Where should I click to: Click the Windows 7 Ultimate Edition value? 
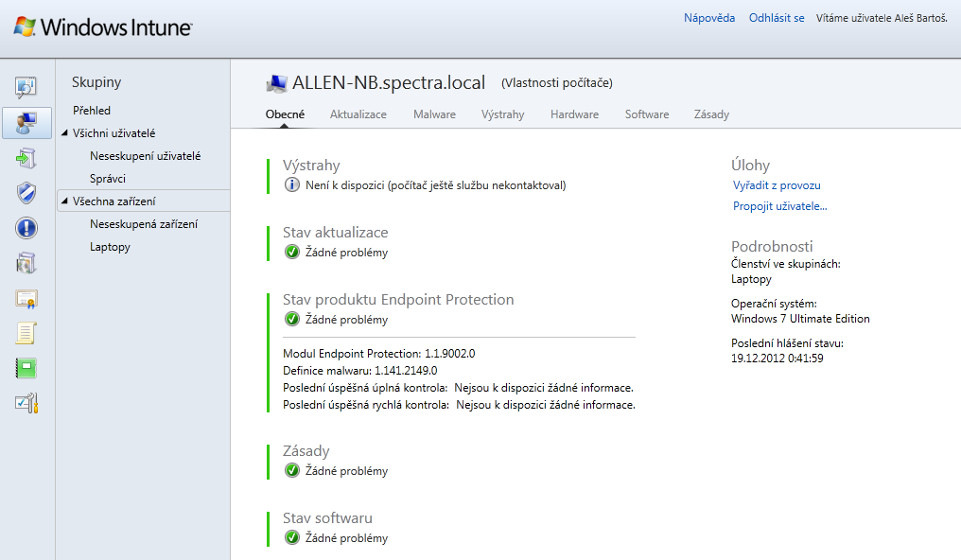pyautogui.click(x=800, y=319)
